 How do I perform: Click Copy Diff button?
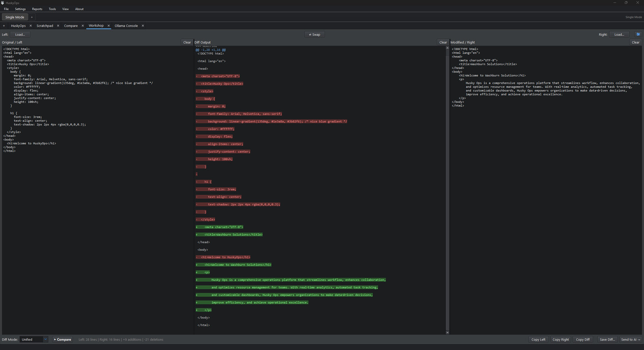click(x=583, y=340)
